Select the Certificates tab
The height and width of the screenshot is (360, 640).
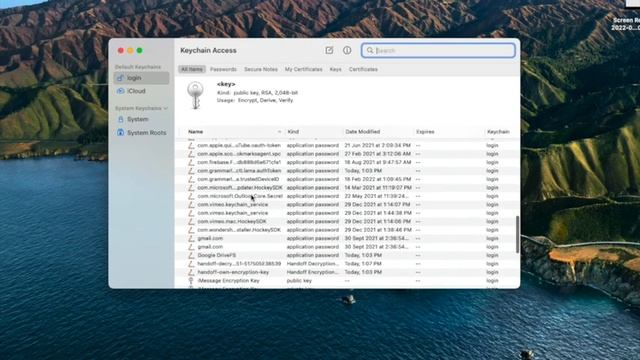(363, 69)
